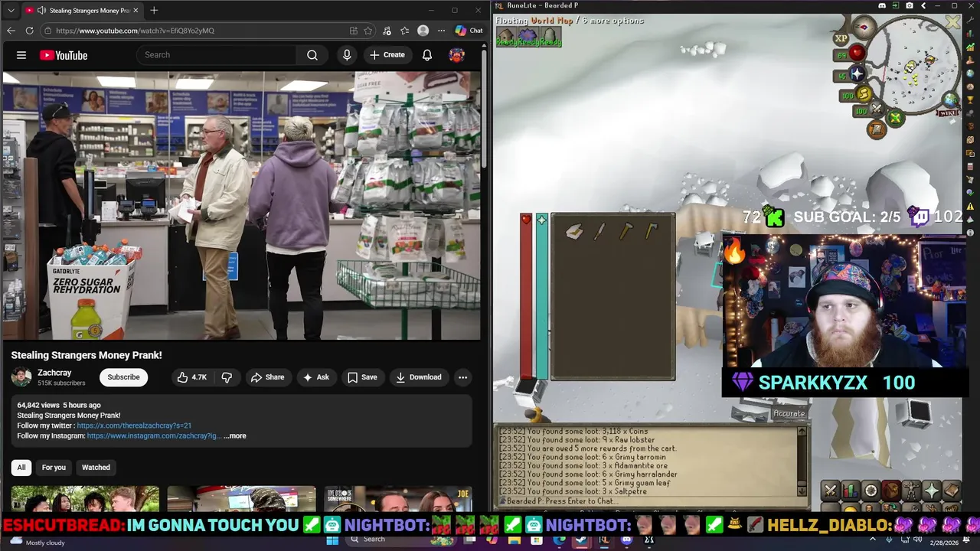Screen dimensions: 980x551
Task: Go back in the browser
Action: (x=11, y=31)
